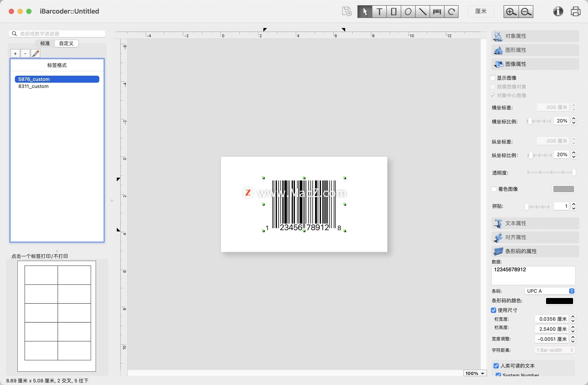Expand the 对象属性 section
The height and width of the screenshot is (385, 588).
[535, 36]
